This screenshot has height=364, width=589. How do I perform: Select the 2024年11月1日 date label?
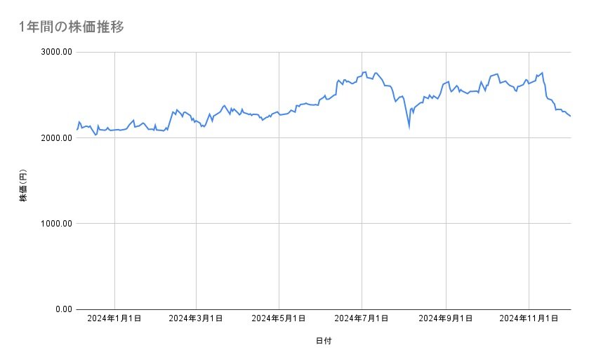point(529,319)
